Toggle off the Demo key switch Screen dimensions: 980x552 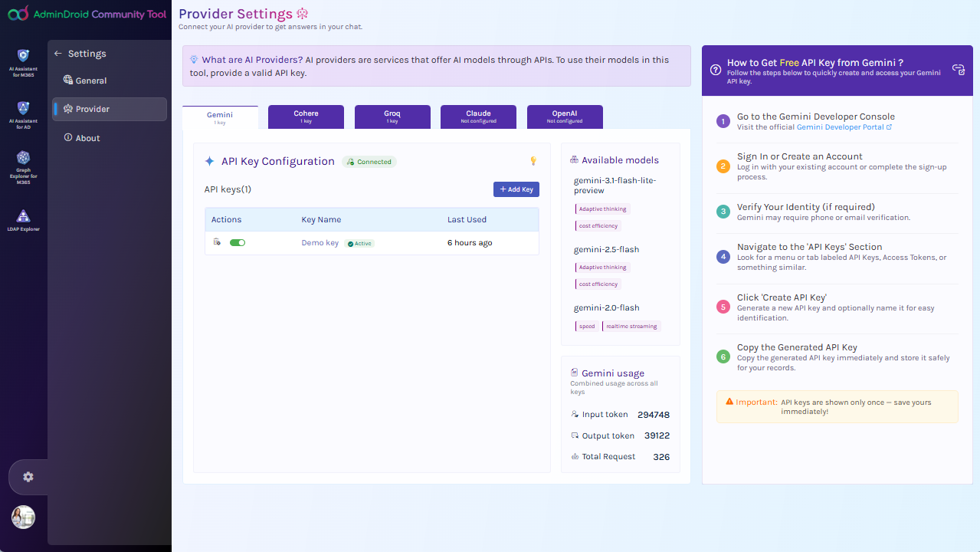click(x=238, y=242)
